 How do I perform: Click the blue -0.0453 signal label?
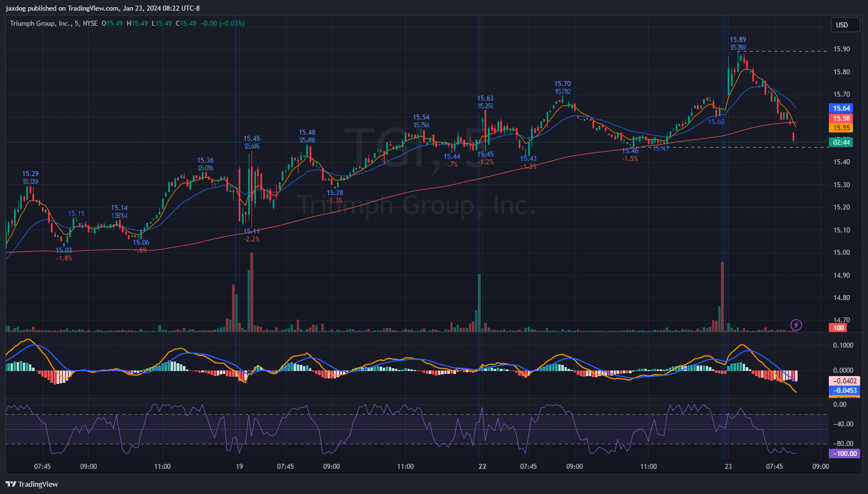pyautogui.click(x=844, y=391)
